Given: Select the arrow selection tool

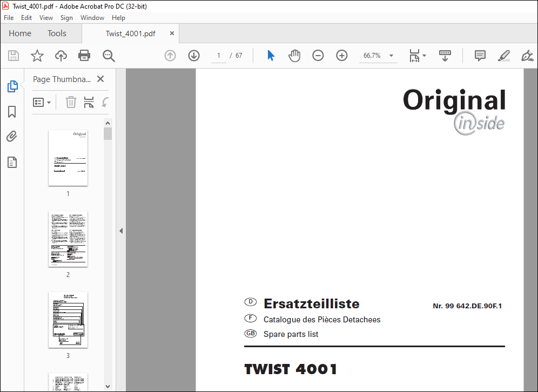Looking at the screenshot, I should coord(271,56).
